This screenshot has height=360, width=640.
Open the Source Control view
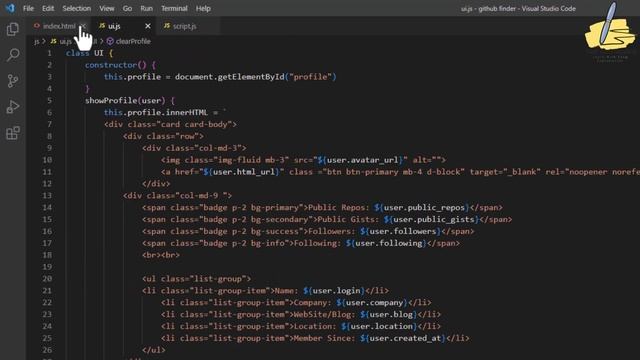tap(13, 81)
